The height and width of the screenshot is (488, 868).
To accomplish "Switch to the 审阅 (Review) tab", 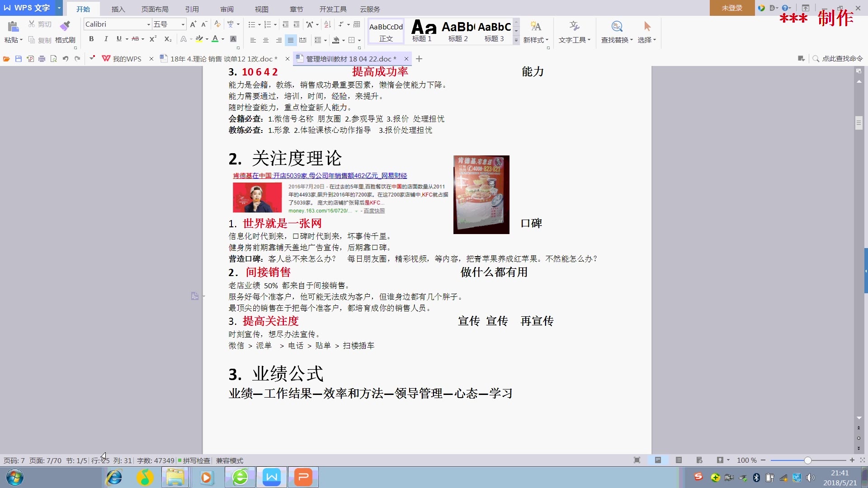I will [x=227, y=9].
